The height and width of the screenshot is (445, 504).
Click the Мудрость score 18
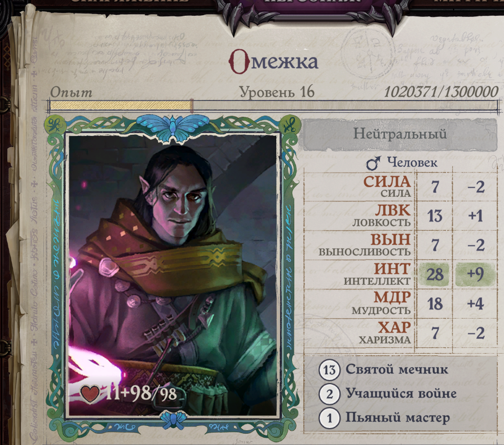coord(435,304)
